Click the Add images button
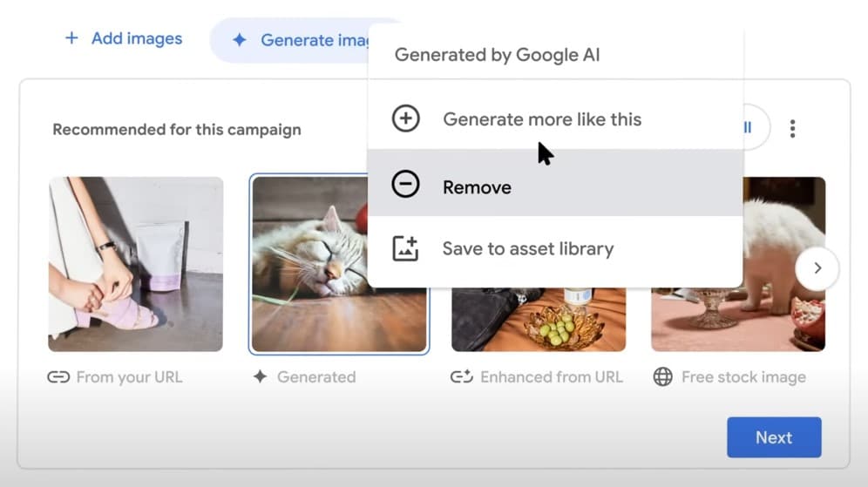The image size is (868, 487). coord(123,38)
